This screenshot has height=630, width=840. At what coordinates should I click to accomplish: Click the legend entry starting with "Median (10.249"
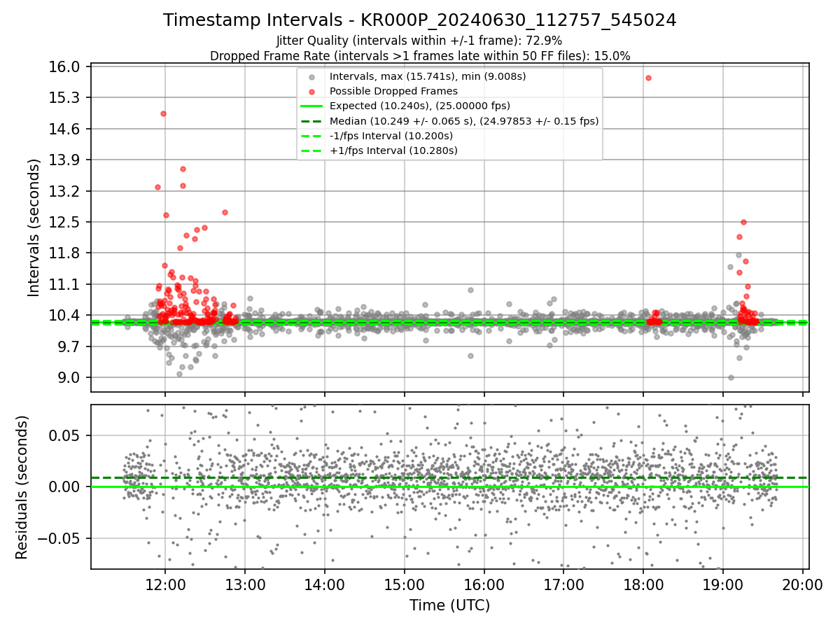464,121
